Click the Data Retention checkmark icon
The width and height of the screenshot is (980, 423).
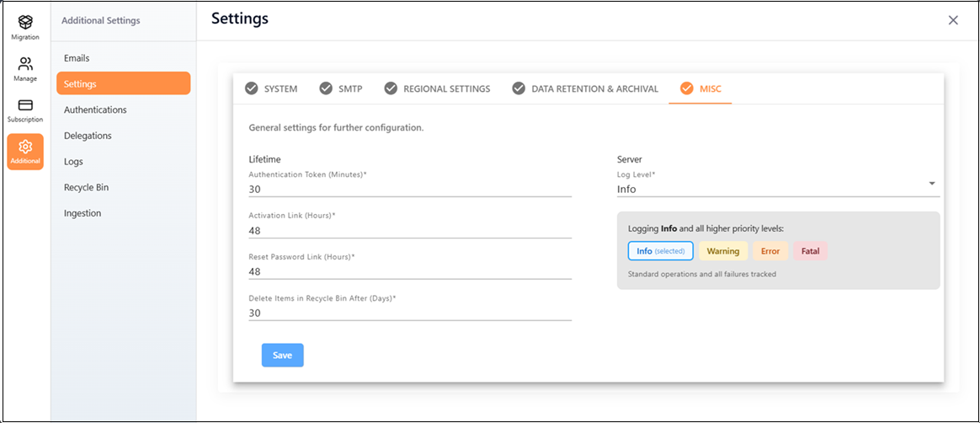(x=519, y=88)
